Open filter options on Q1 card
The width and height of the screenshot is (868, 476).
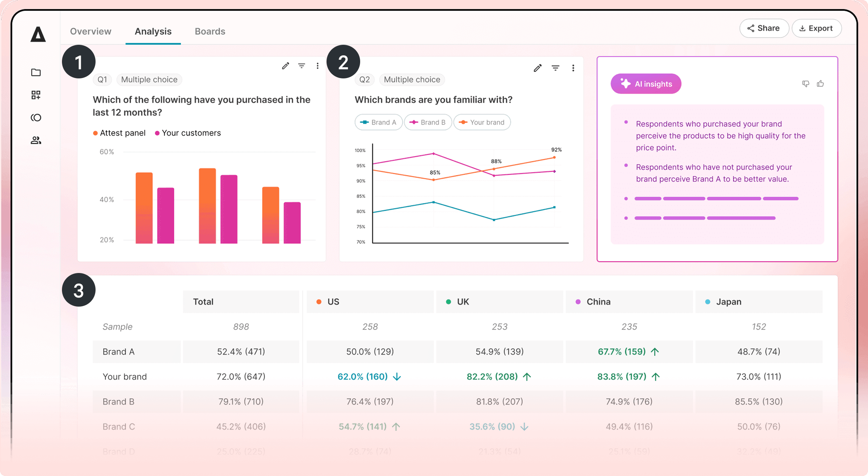click(x=301, y=66)
